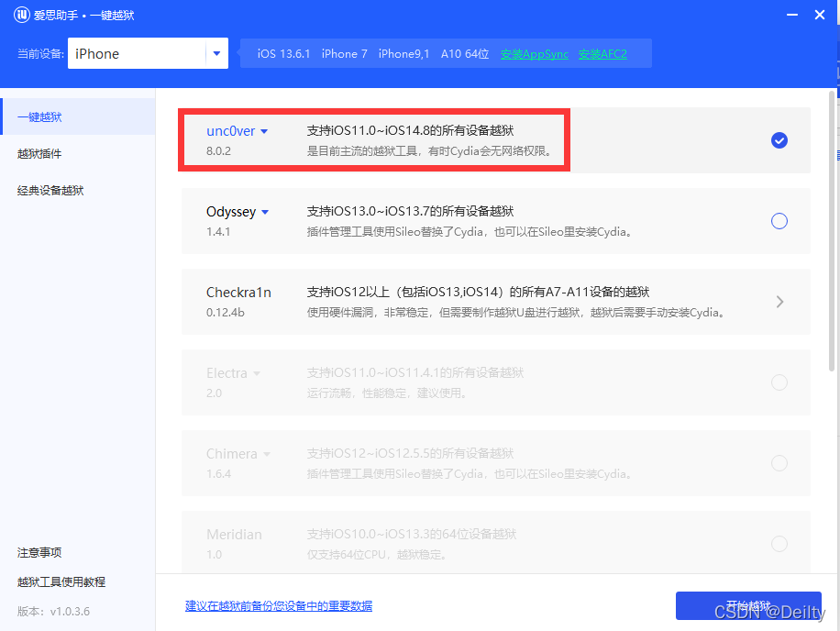Image resolution: width=840 pixels, height=631 pixels.
Task: Click the 安装AppSync link
Action: point(534,54)
